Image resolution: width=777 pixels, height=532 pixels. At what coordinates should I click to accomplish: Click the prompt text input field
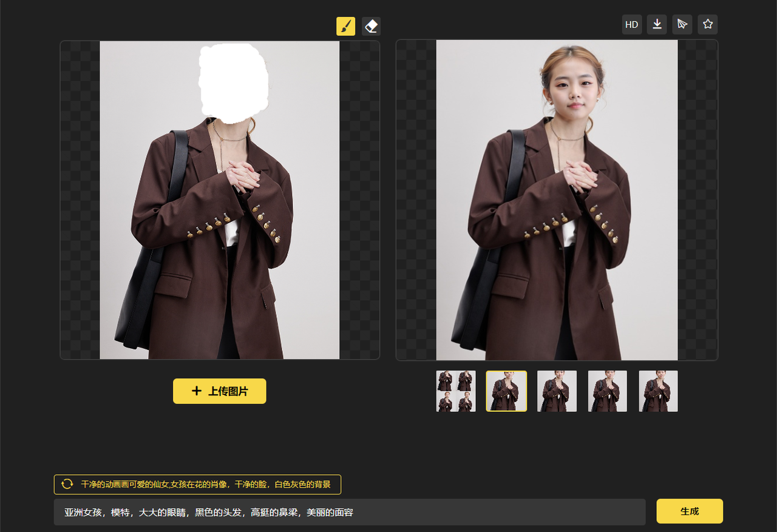pos(349,513)
